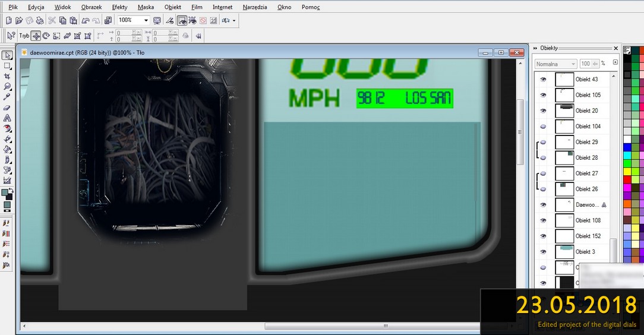Image resolution: width=644 pixels, height=335 pixels.
Task: Hide the Obiekt 43 layer
Action: click(x=543, y=80)
